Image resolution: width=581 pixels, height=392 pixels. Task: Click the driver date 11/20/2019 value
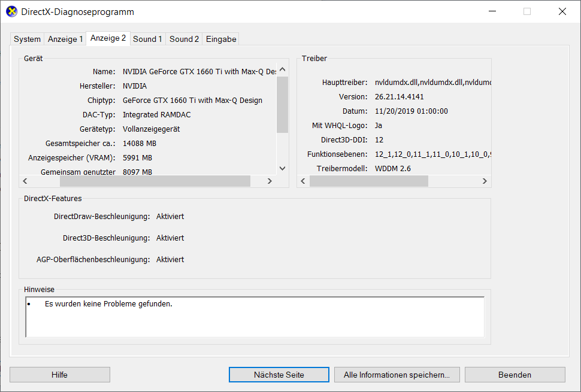(411, 111)
